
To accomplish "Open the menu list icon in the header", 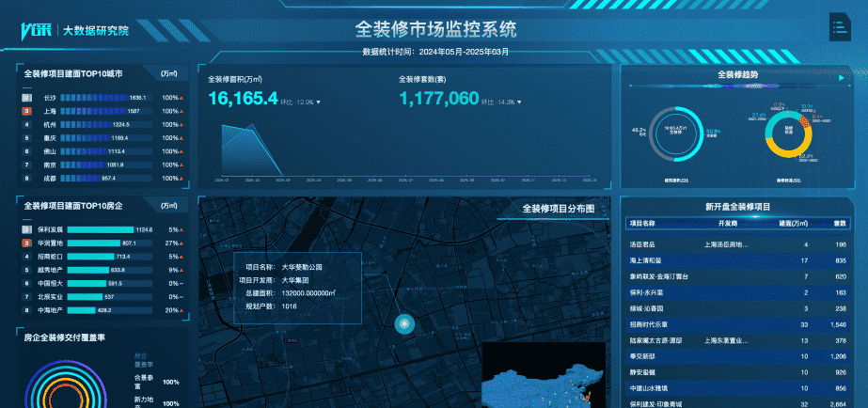I will (840, 26).
